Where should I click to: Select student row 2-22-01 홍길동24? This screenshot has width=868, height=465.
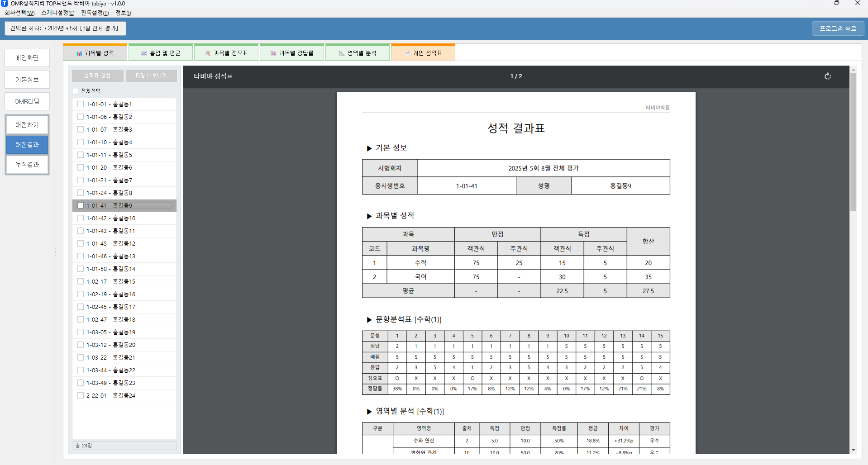[111, 395]
